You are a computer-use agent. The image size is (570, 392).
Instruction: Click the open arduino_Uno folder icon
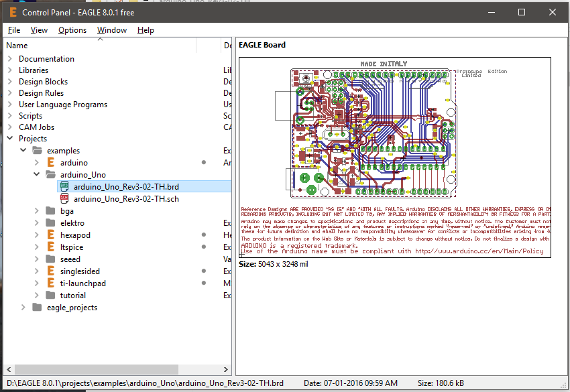pos(50,175)
